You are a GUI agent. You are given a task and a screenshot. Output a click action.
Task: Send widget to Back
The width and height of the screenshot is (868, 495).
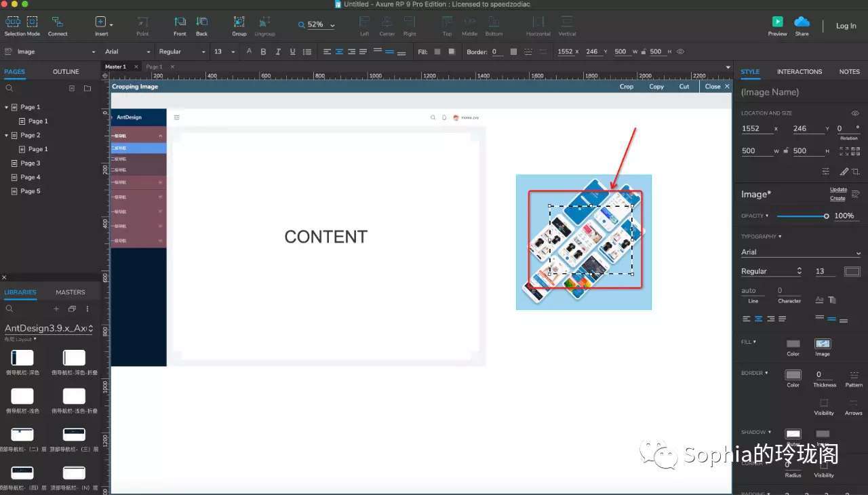click(202, 26)
